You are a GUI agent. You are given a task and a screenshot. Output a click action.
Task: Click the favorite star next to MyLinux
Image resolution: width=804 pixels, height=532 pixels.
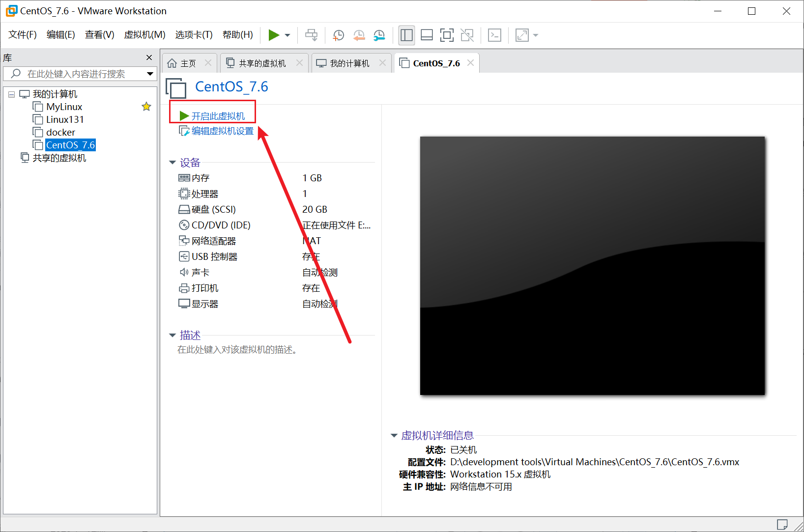pos(146,107)
